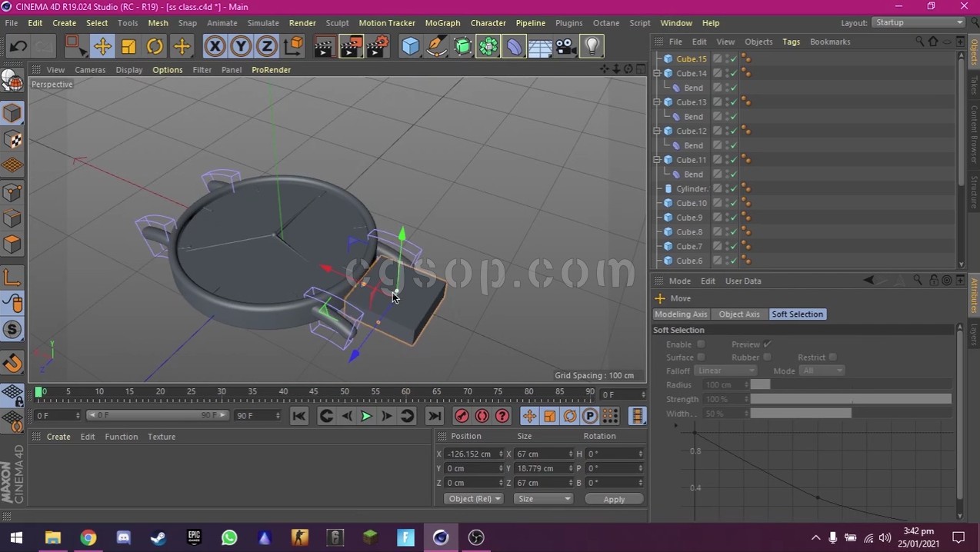Open the deformer object icon
Image resolution: width=980 pixels, height=552 pixels.
coord(515,47)
